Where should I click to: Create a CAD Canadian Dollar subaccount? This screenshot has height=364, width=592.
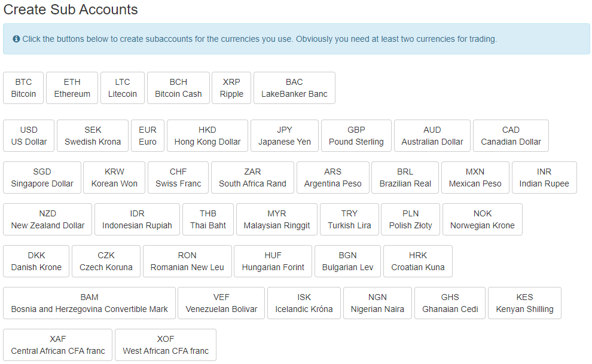511,136
